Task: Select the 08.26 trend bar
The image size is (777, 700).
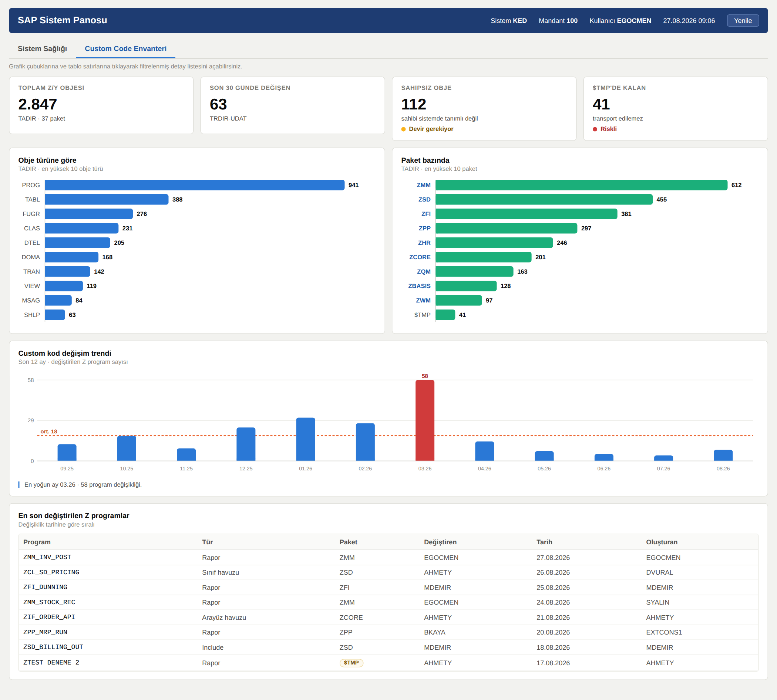Action: [723, 455]
